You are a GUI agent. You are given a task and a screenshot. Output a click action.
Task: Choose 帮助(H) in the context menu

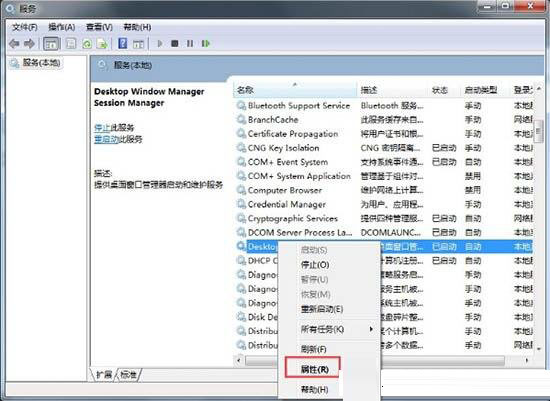click(x=315, y=389)
